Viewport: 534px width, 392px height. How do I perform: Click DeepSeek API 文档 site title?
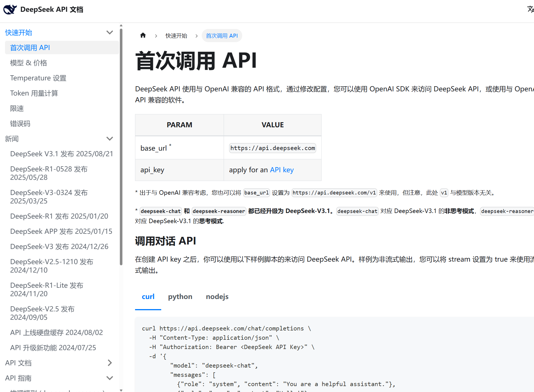[52, 10]
